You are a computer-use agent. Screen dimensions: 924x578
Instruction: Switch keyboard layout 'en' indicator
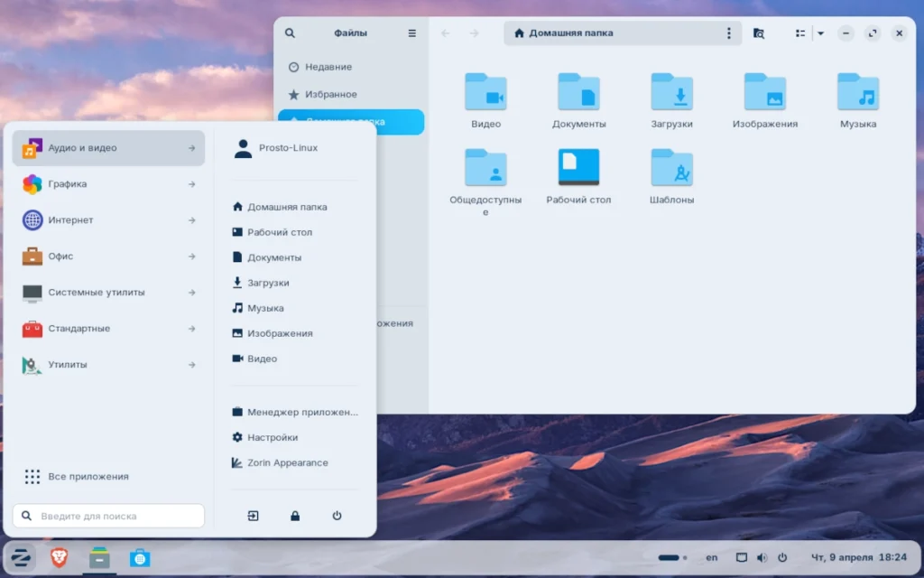712,557
